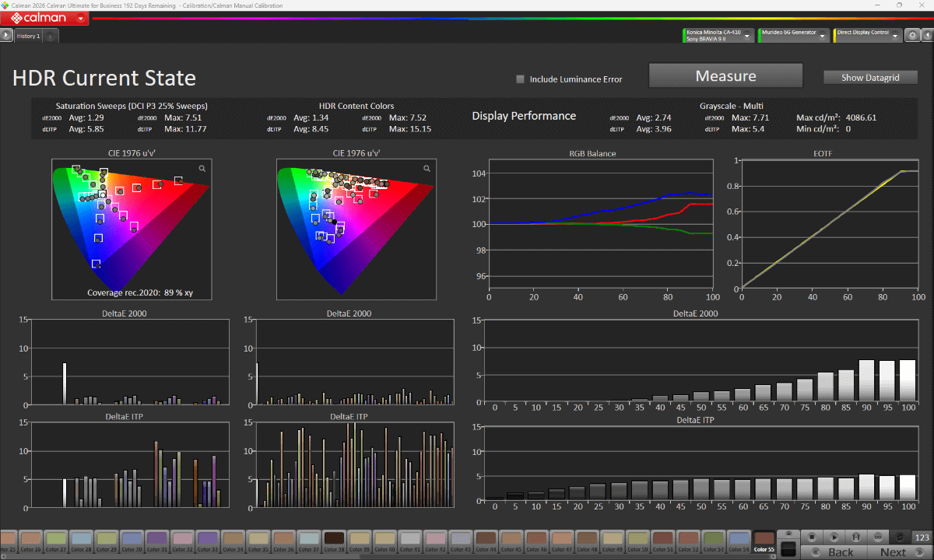Select Color 52 swatch

click(688, 541)
